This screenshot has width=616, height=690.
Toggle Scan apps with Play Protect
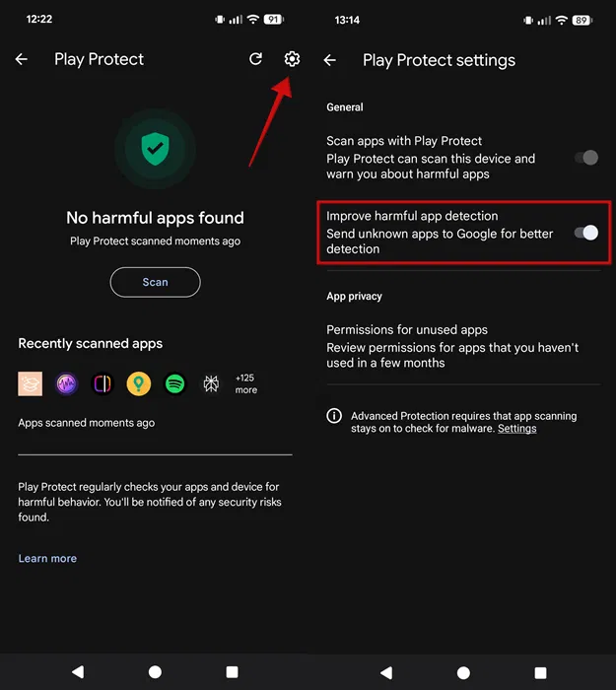(585, 158)
